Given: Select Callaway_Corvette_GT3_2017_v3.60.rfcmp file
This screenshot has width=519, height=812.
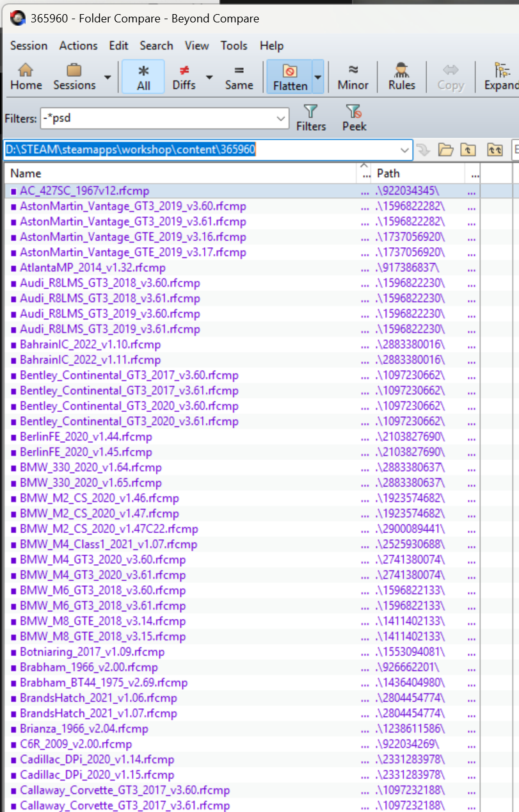Looking at the screenshot, I should click(125, 790).
